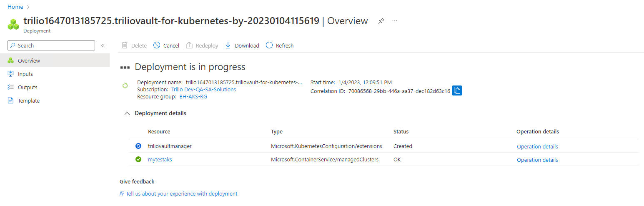Click the Delete toolbar button
This screenshot has width=644, height=206.
pyautogui.click(x=134, y=45)
